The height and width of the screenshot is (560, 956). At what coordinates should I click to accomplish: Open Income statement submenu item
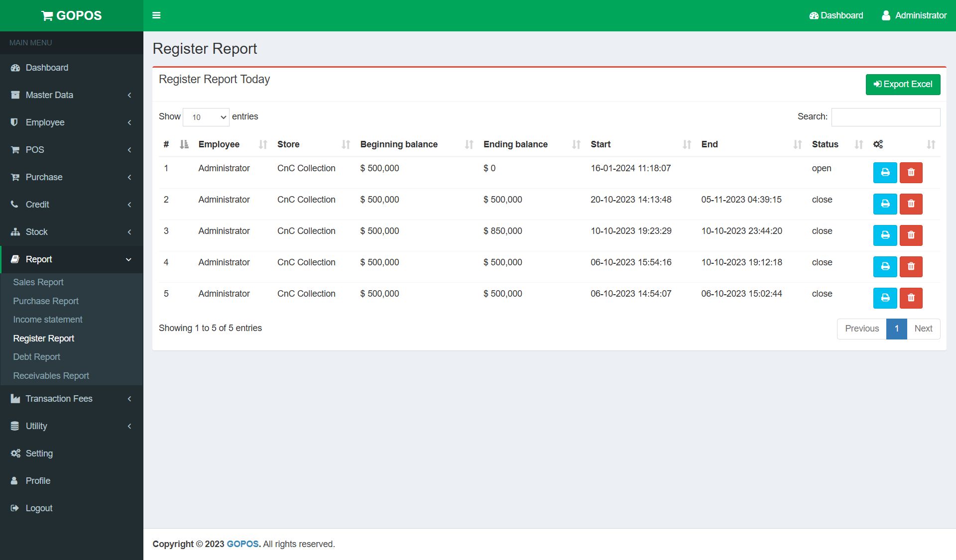click(48, 320)
